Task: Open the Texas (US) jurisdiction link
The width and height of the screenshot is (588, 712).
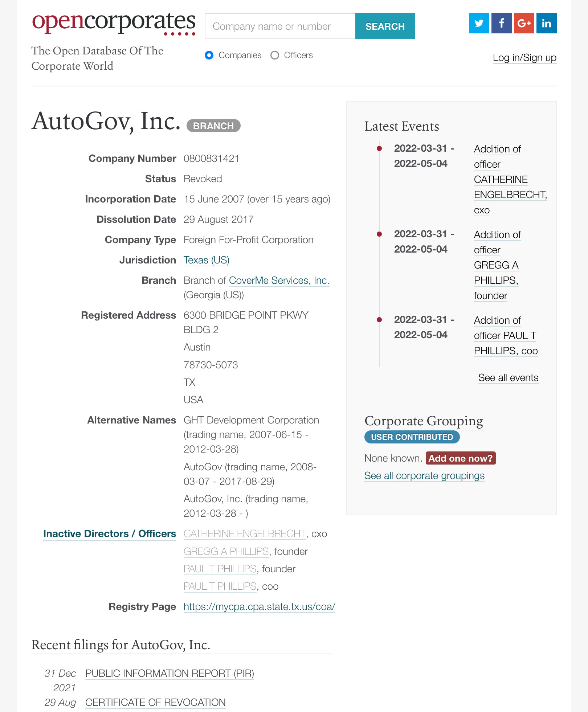Action: coord(206,260)
